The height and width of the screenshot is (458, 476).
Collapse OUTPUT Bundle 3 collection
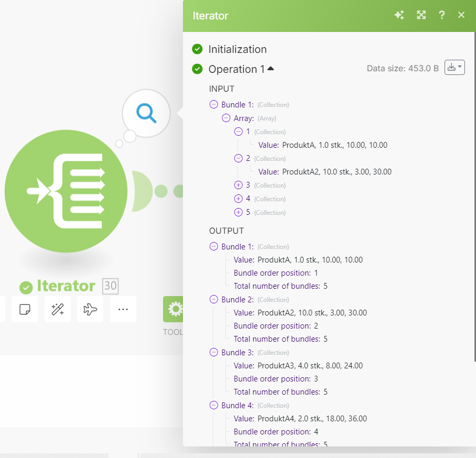[214, 352]
